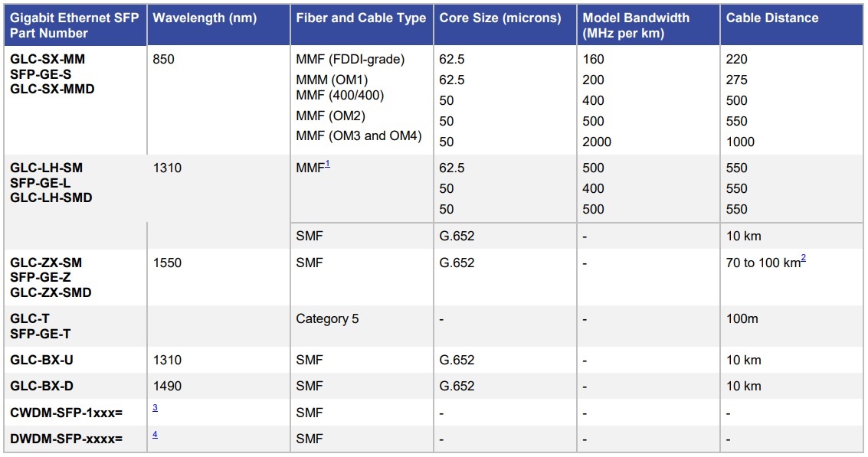Select the DWDM-SFP-xxxx= part number
Screen dimensions: 868x457
pyautogui.click(x=67, y=439)
